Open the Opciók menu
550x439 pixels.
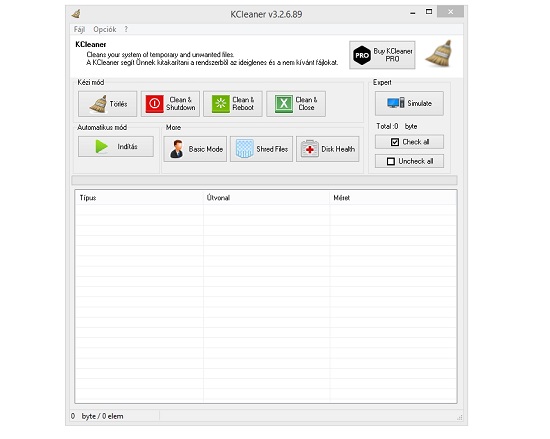pyautogui.click(x=105, y=29)
